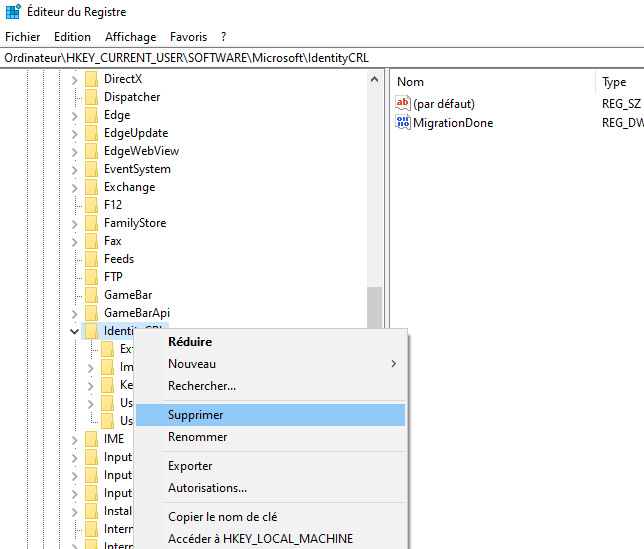The width and height of the screenshot is (644, 549).
Task: Click the EdgeWebView folder icon
Action: [x=91, y=151]
